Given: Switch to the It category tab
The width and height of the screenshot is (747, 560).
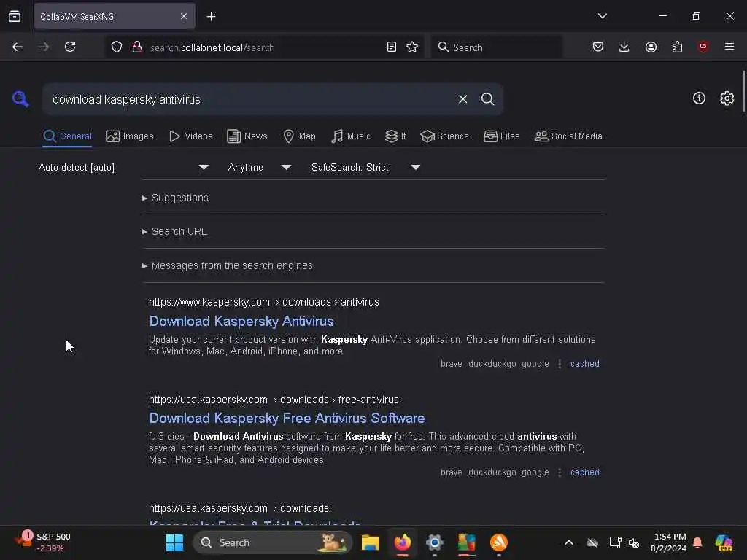Looking at the screenshot, I should click(x=395, y=136).
